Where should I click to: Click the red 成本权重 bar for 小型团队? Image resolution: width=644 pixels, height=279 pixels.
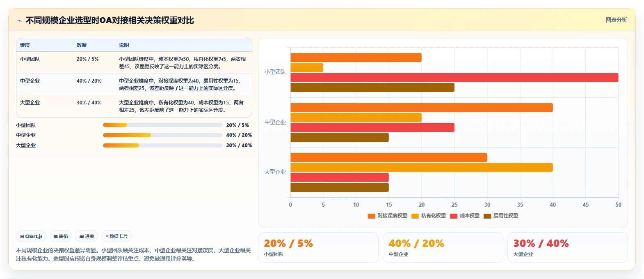point(454,78)
